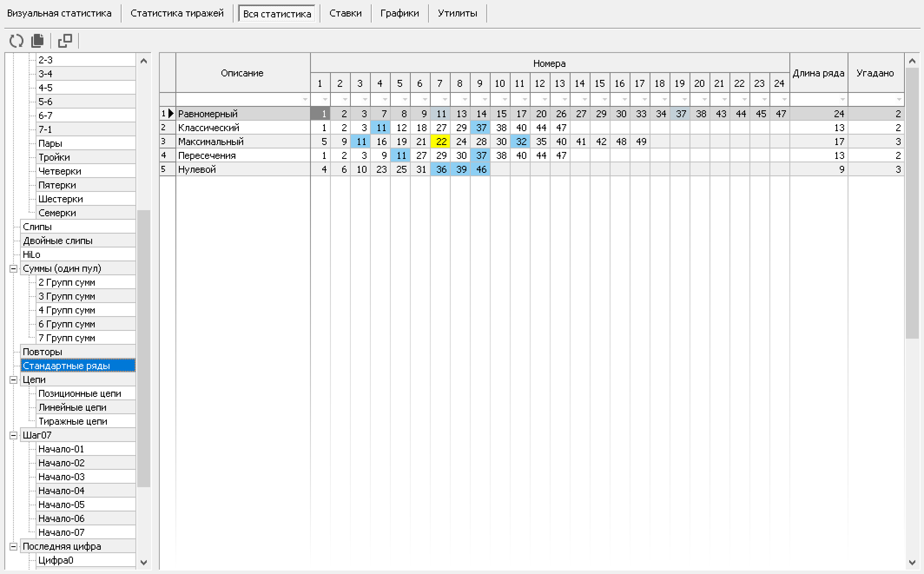Click grid scrollbar down arrow

(912, 562)
